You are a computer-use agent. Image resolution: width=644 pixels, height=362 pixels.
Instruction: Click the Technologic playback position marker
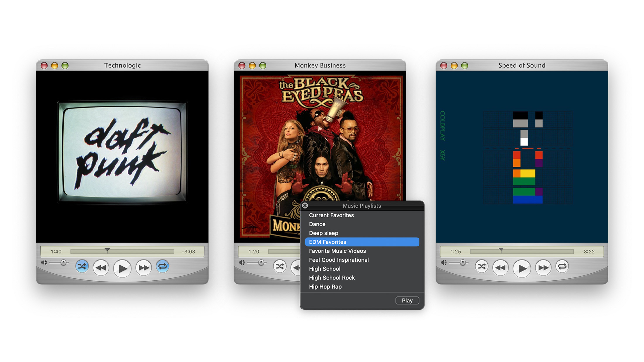click(x=107, y=251)
